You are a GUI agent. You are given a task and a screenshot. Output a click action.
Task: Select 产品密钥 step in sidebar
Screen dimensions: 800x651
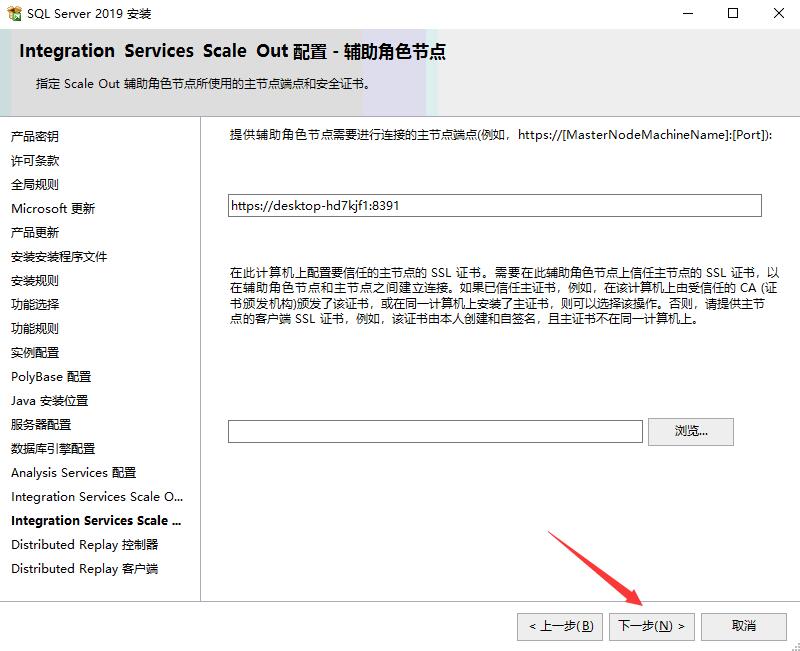pos(35,137)
